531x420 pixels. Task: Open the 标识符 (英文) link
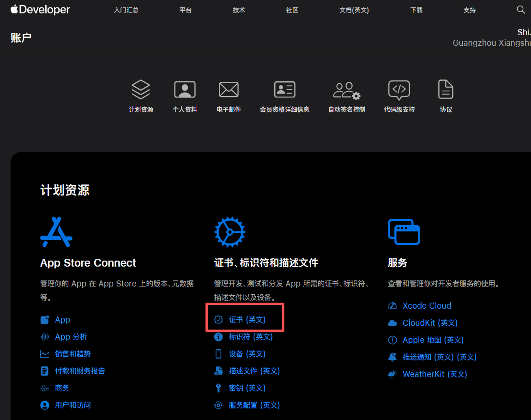[251, 337]
